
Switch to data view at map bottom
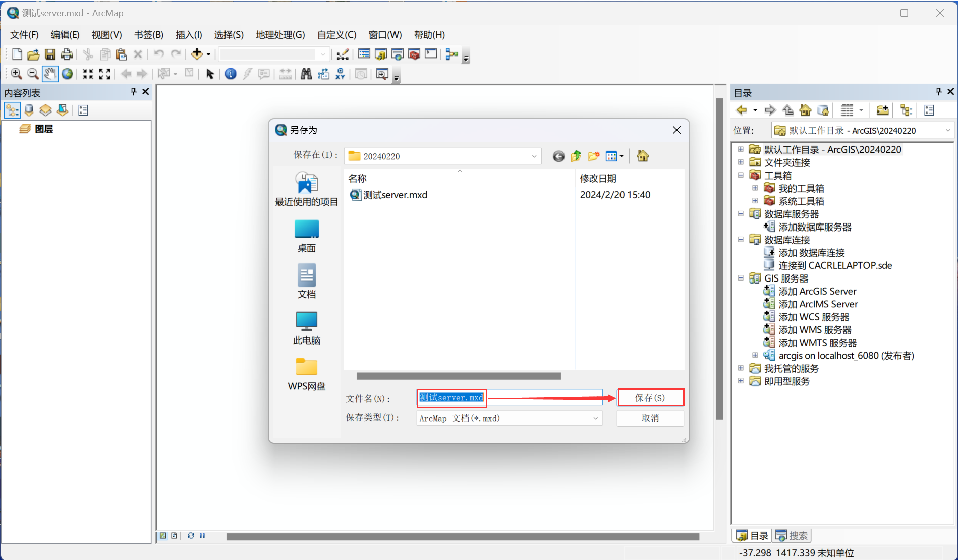click(x=163, y=536)
